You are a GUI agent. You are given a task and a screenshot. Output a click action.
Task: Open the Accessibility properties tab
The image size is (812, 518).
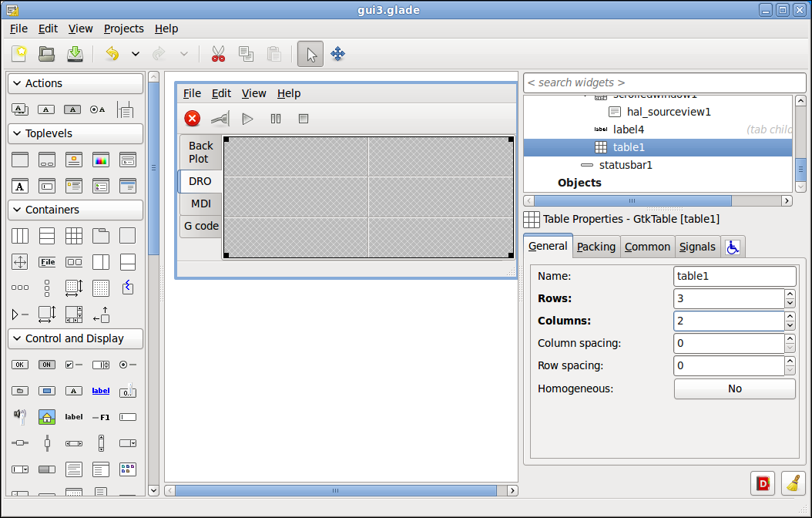tap(732, 247)
